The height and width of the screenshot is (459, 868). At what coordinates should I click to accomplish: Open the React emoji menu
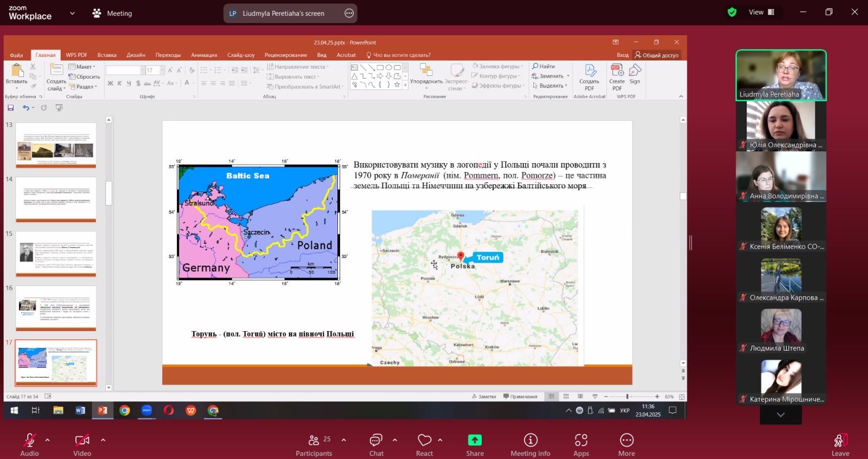pos(424,441)
